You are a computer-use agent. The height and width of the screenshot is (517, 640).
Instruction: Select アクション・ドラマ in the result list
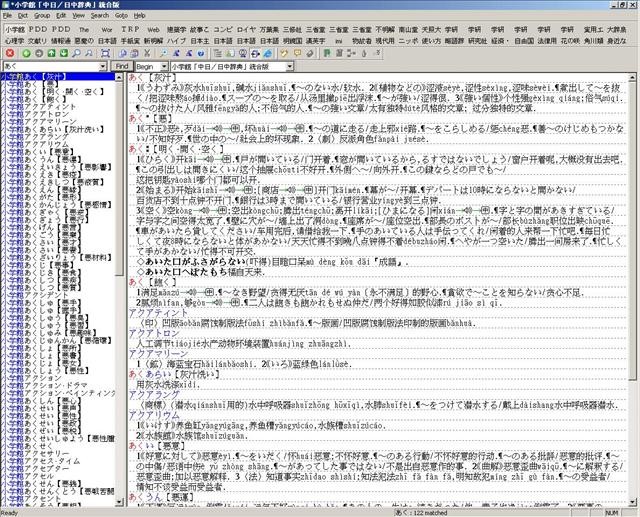click(x=56, y=385)
